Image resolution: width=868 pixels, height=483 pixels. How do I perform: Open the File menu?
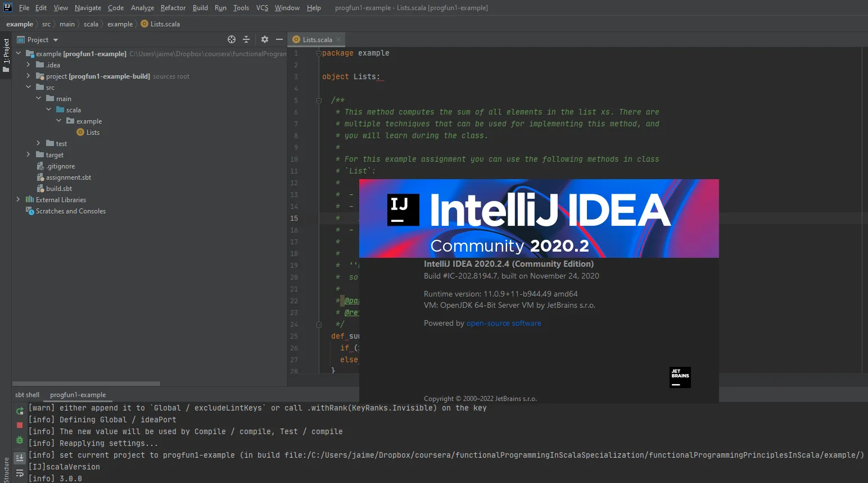pyautogui.click(x=24, y=8)
